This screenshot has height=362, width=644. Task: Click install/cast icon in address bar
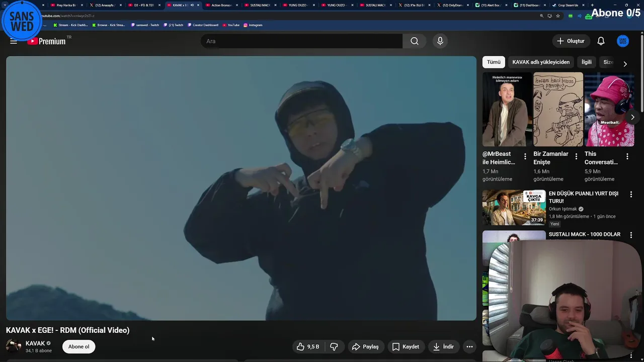pyautogui.click(x=549, y=16)
